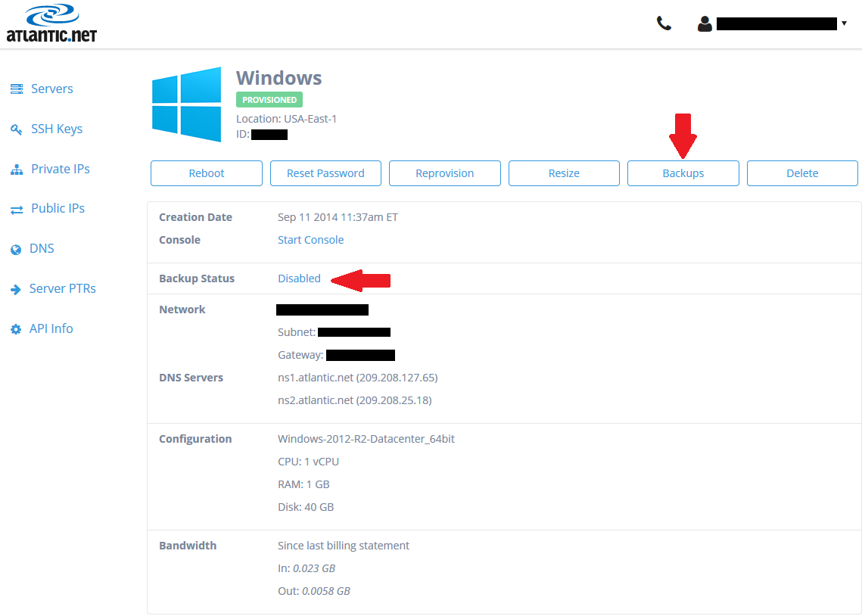Click the Disk: 40 GB value
This screenshot has width=862, height=616.
point(306,507)
